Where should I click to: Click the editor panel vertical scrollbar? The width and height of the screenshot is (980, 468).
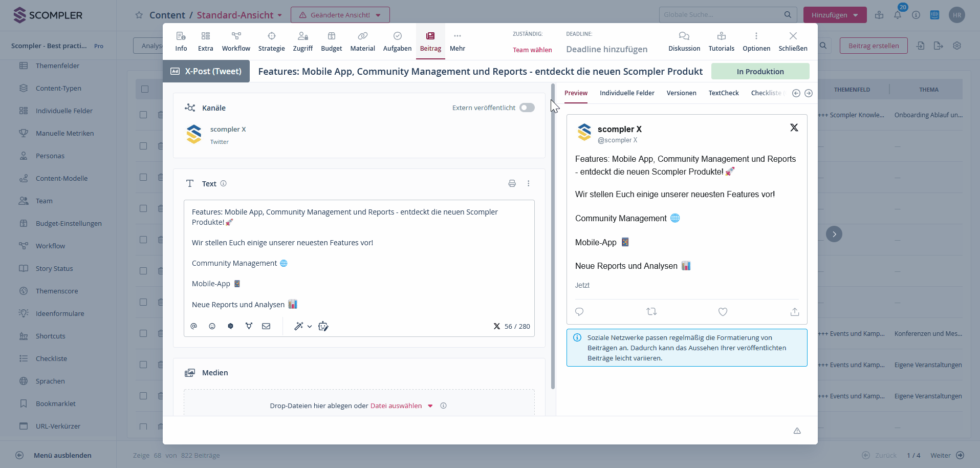553,236
